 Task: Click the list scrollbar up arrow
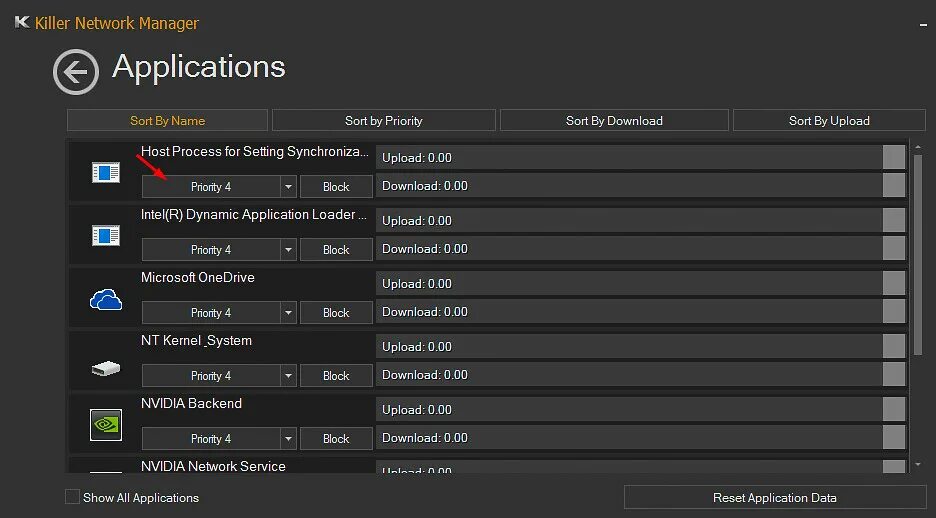pyautogui.click(x=918, y=147)
